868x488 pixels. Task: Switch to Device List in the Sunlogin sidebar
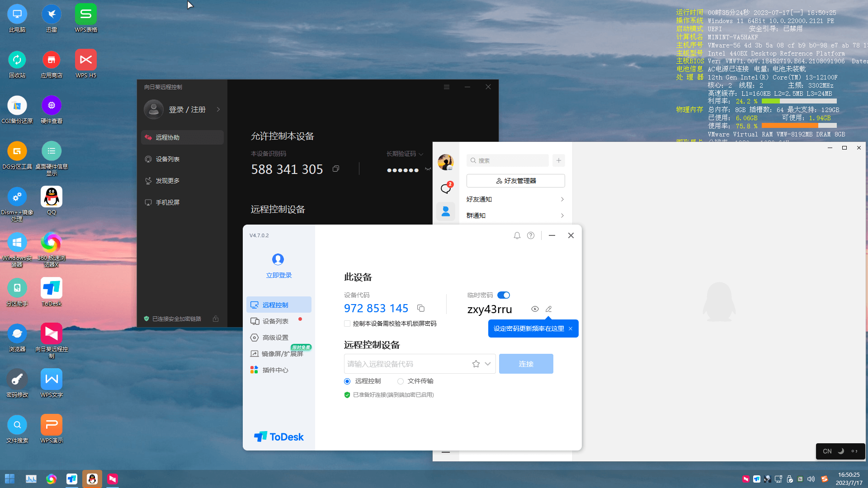(168, 159)
